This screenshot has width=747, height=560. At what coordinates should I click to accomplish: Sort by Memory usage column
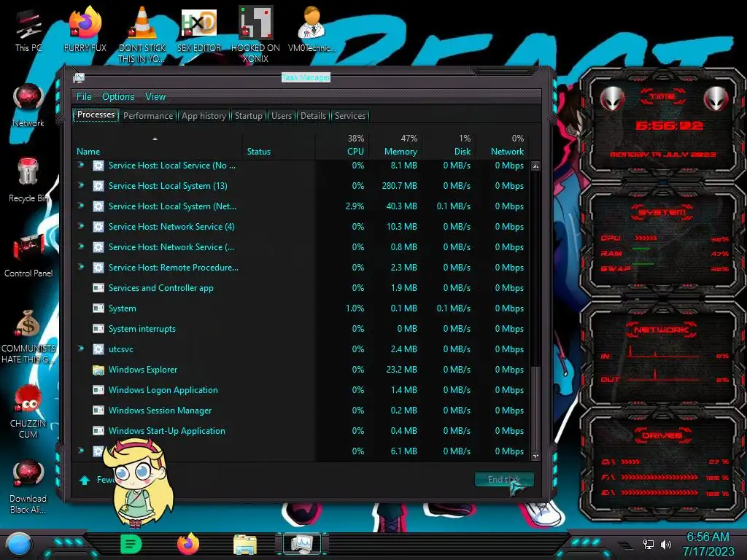coord(395,146)
